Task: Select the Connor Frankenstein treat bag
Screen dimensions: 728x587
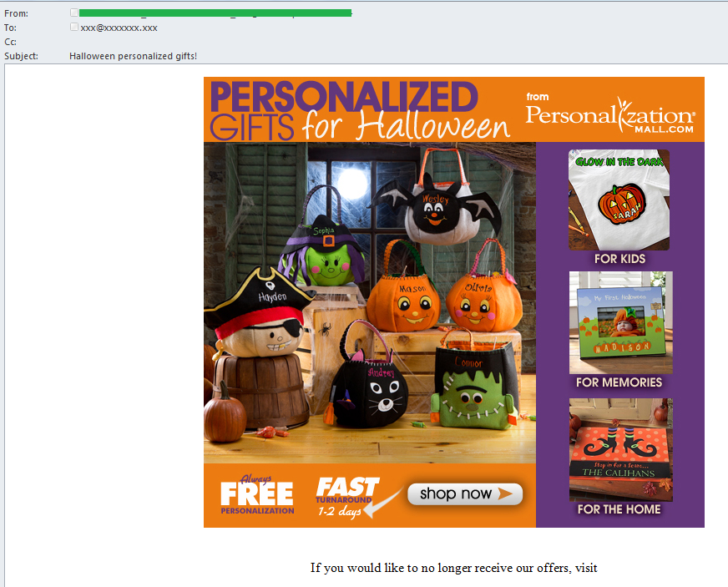Action: [x=473, y=380]
